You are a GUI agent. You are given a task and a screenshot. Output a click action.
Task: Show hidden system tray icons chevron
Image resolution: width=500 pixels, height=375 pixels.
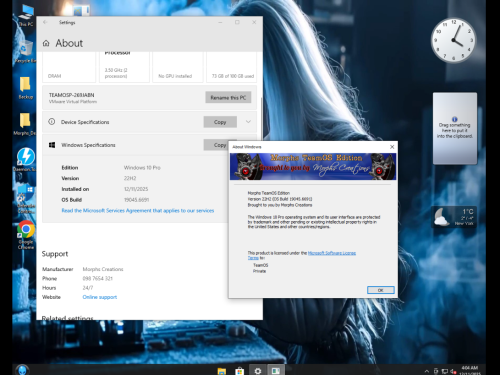click(427, 371)
